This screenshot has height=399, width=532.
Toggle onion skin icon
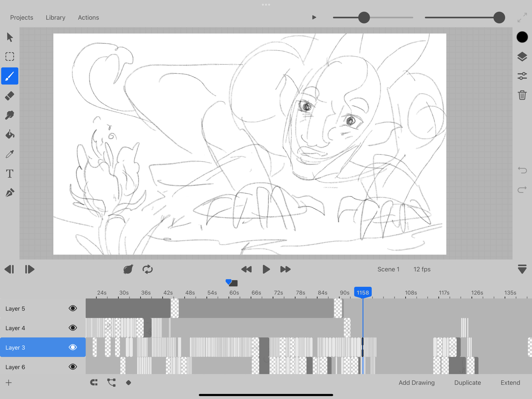point(128,269)
